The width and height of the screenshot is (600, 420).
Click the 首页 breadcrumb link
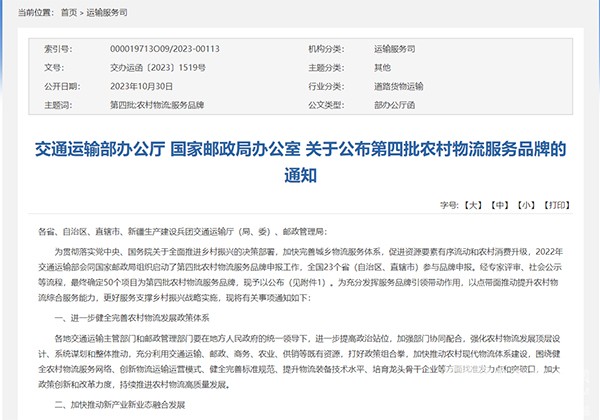(67, 10)
